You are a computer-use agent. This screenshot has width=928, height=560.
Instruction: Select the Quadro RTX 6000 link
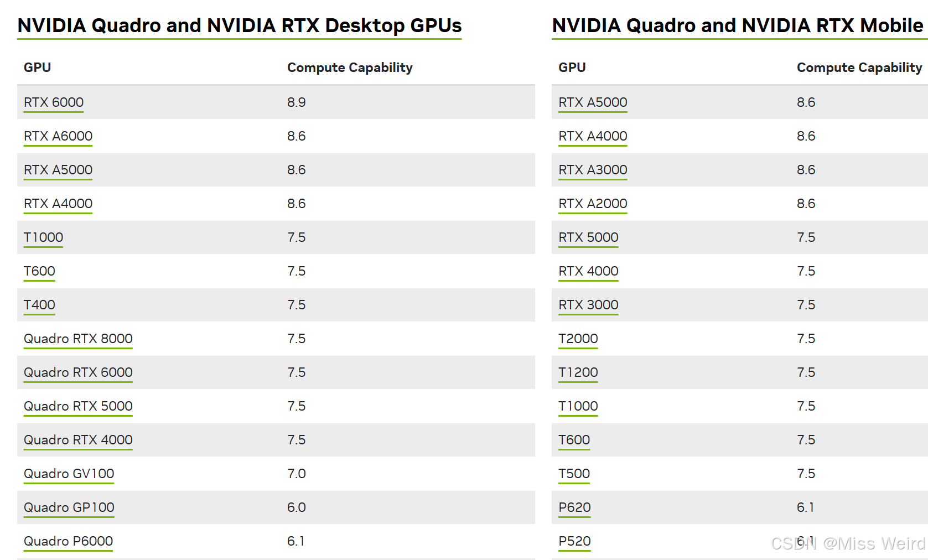click(x=78, y=372)
